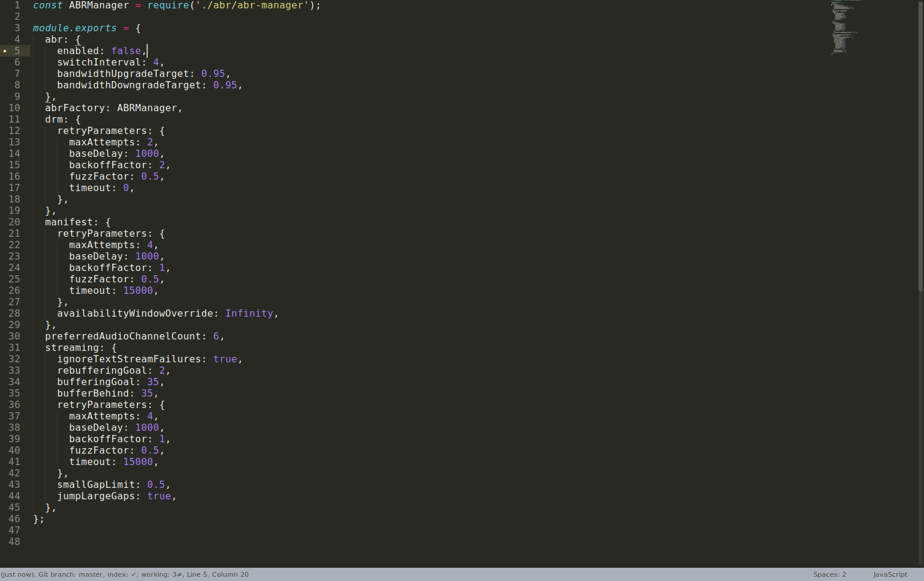Click 'maxAttempts' on line 13
Screen dimensions: 924x581
click(x=102, y=142)
